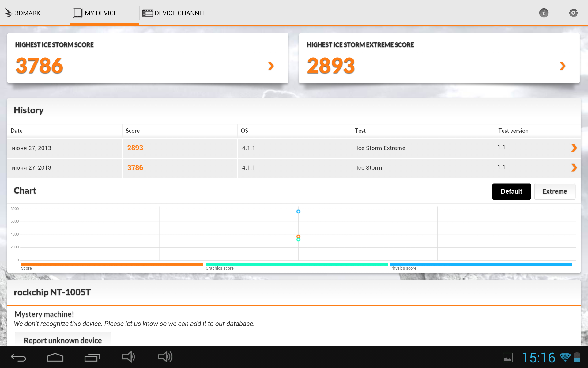Expand Highest Ice Storm Extreme score chevron

point(563,66)
